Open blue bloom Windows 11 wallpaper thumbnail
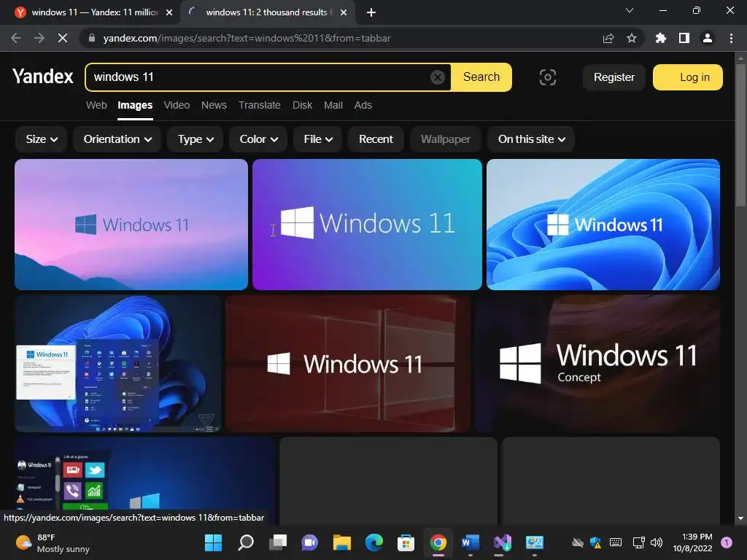Image resolution: width=747 pixels, height=560 pixels. (603, 225)
